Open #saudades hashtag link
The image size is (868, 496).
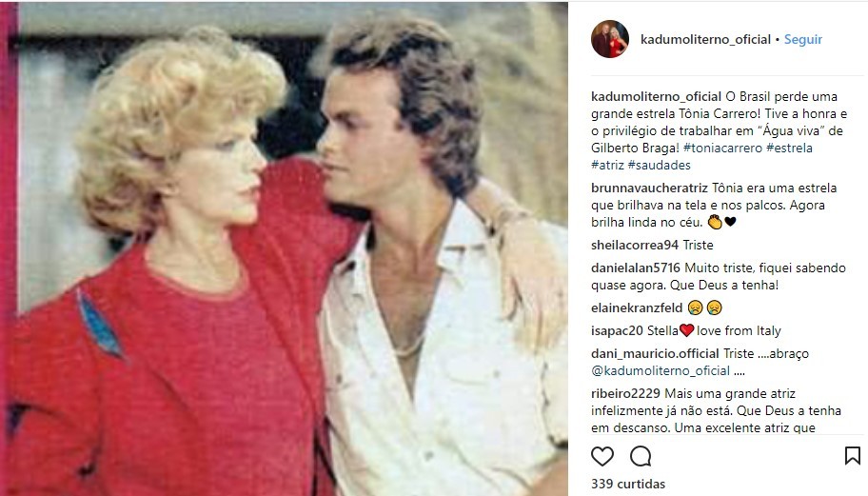click(x=659, y=165)
